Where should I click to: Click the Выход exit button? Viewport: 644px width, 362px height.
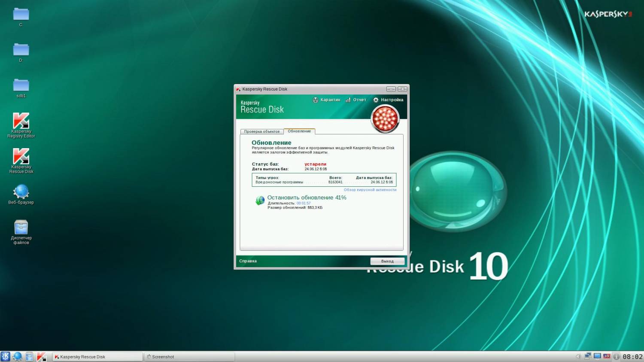click(387, 261)
